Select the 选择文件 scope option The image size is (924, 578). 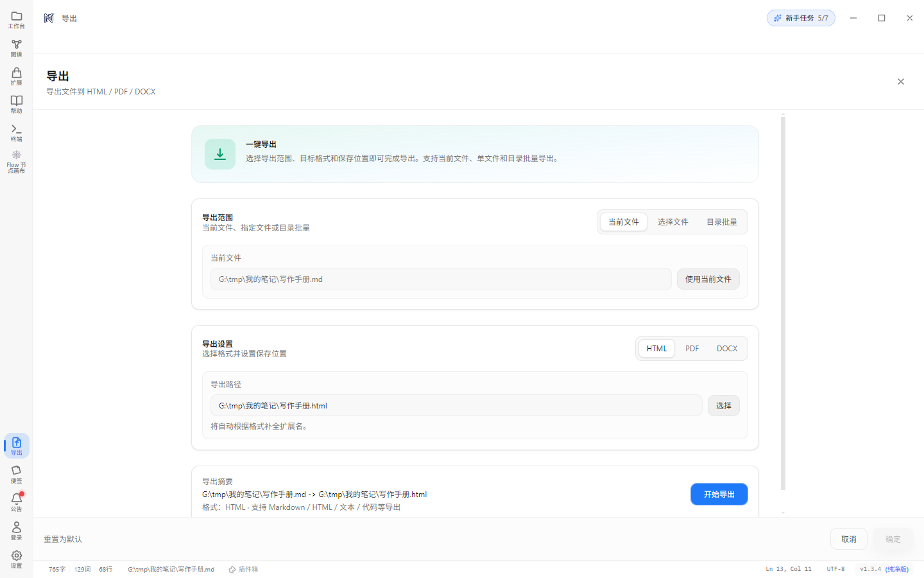click(673, 222)
